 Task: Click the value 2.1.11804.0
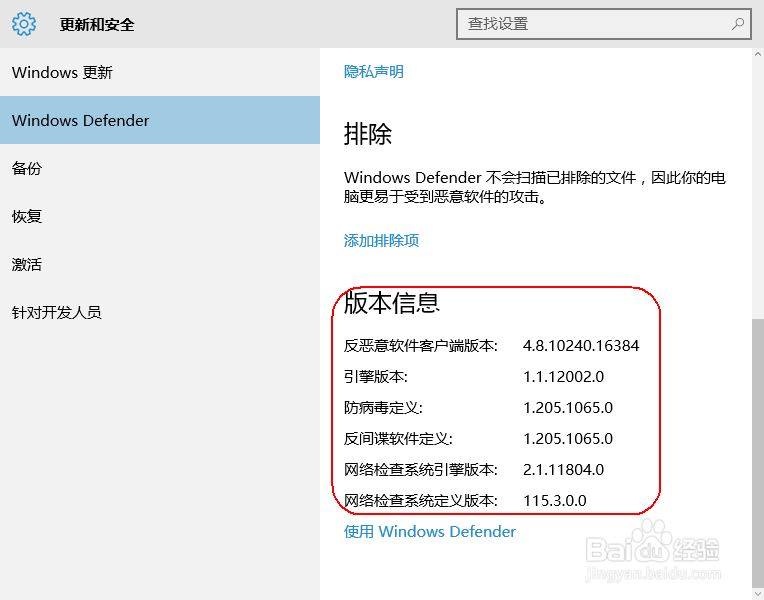[563, 469]
